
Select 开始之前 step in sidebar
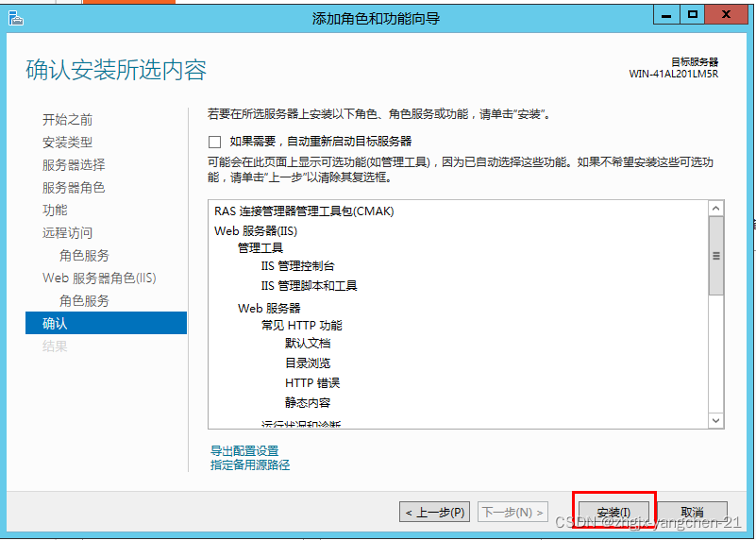(x=67, y=119)
